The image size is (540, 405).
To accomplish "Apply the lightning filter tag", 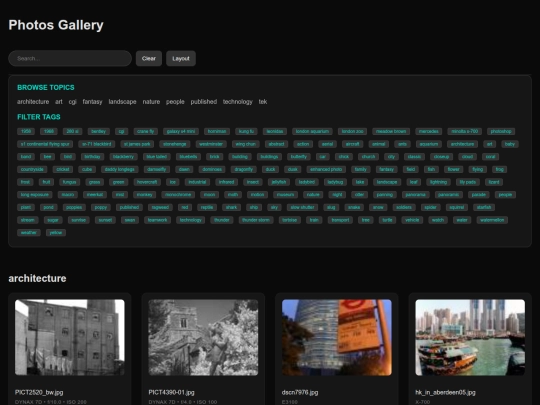I will click(438, 182).
